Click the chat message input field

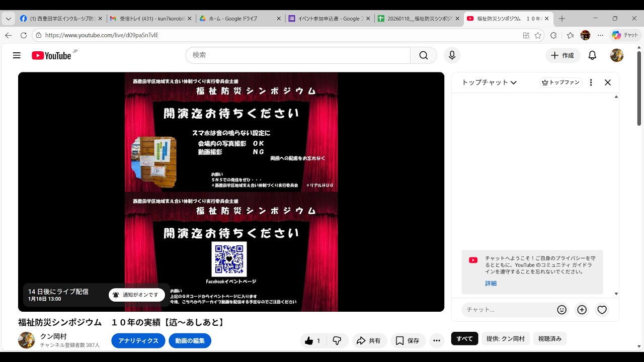tap(508, 310)
